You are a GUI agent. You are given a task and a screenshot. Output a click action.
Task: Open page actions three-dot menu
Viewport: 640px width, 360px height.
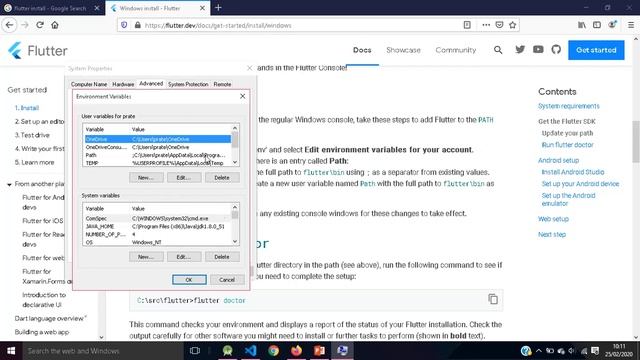coord(486,25)
